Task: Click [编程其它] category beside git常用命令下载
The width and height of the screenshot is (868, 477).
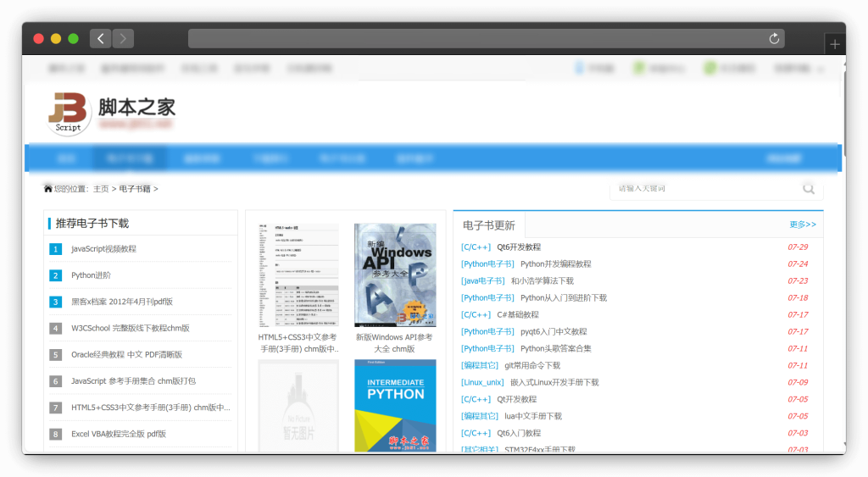Action: (x=480, y=365)
